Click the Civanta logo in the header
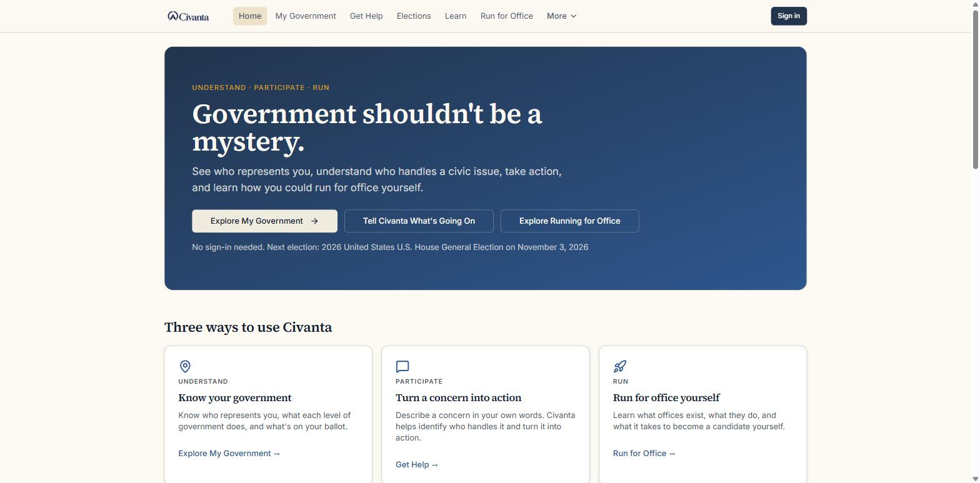Viewport: 980px width, 483px height. pyautogui.click(x=188, y=16)
